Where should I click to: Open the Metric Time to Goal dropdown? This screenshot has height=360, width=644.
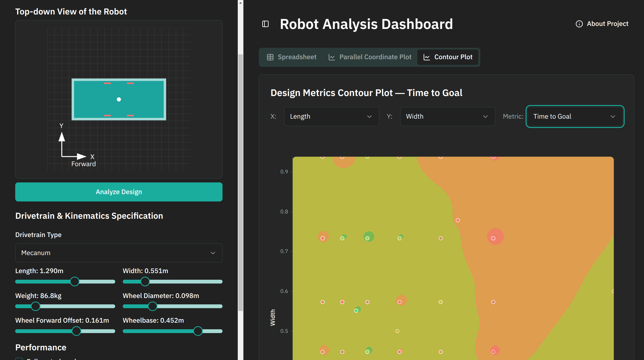575,116
